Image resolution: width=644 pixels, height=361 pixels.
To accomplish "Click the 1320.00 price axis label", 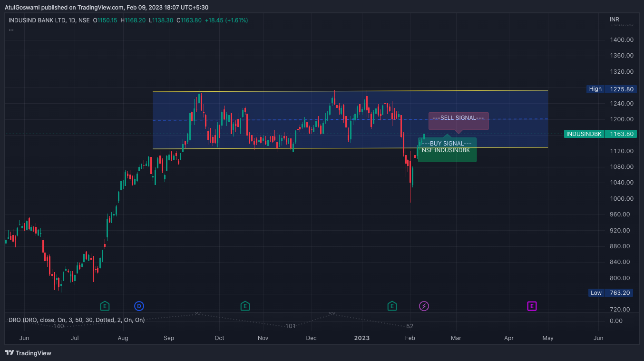I will (621, 72).
